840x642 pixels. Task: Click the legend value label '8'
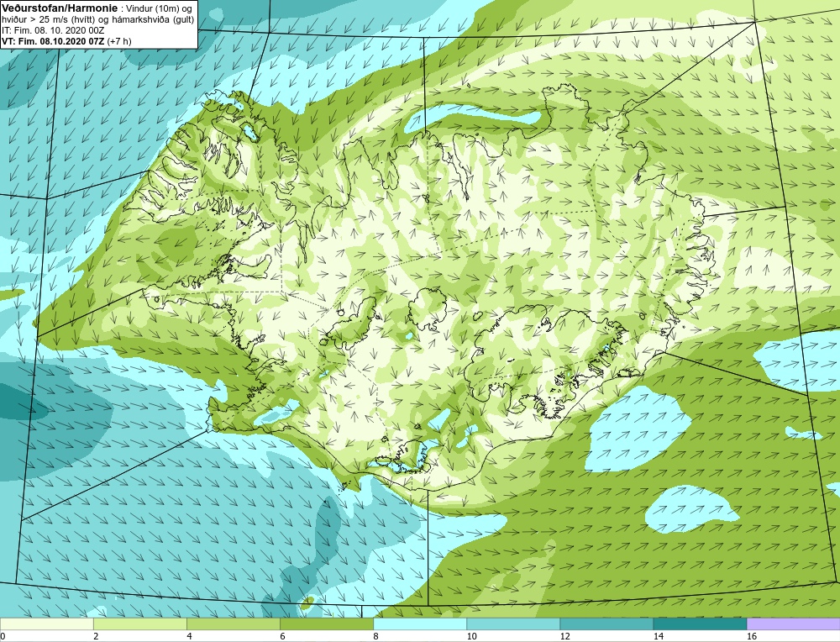point(376,636)
